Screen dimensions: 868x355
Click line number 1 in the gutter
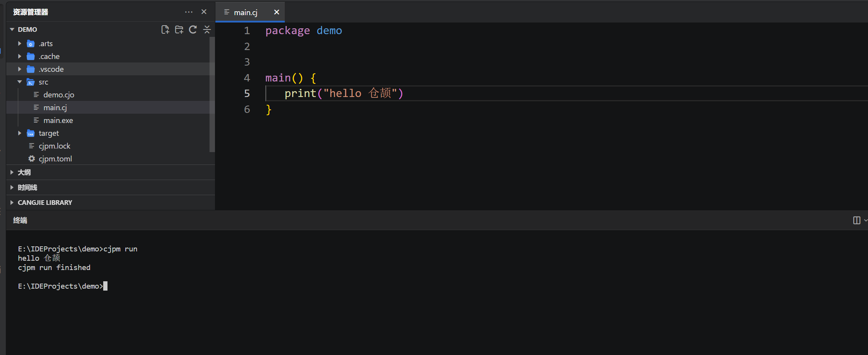(x=247, y=31)
